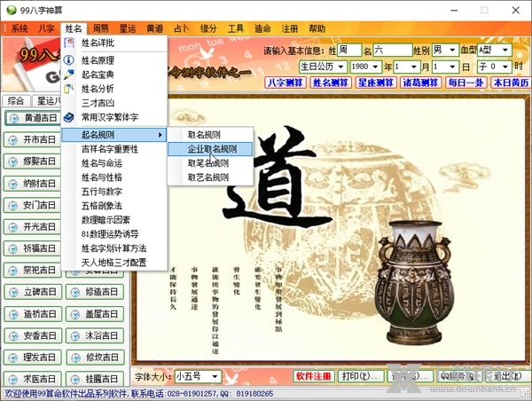The height and width of the screenshot is (401, 532).
Task: Click the 开市吉日 button icon
Action: [x=13, y=140]
